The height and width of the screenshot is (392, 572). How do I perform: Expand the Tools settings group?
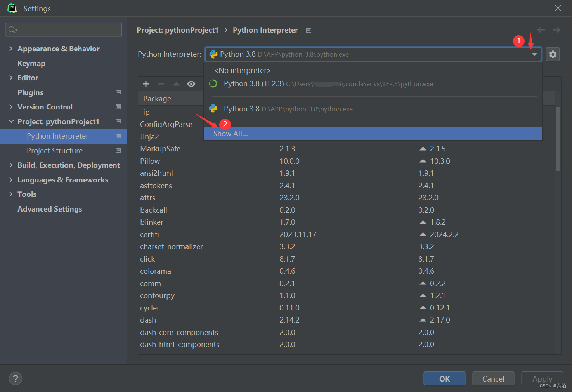pyautogui.click(x=11, y=194)
